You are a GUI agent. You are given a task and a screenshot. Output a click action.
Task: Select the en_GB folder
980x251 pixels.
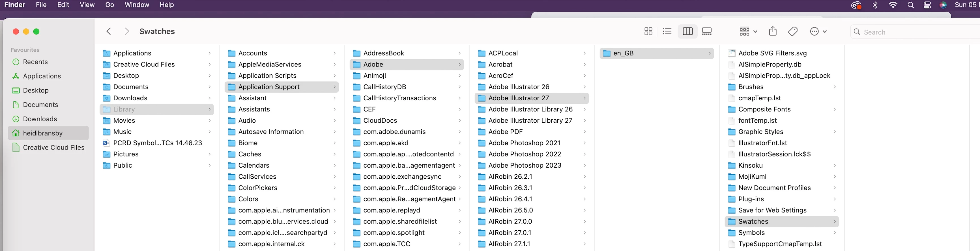[x=657, y=53]
